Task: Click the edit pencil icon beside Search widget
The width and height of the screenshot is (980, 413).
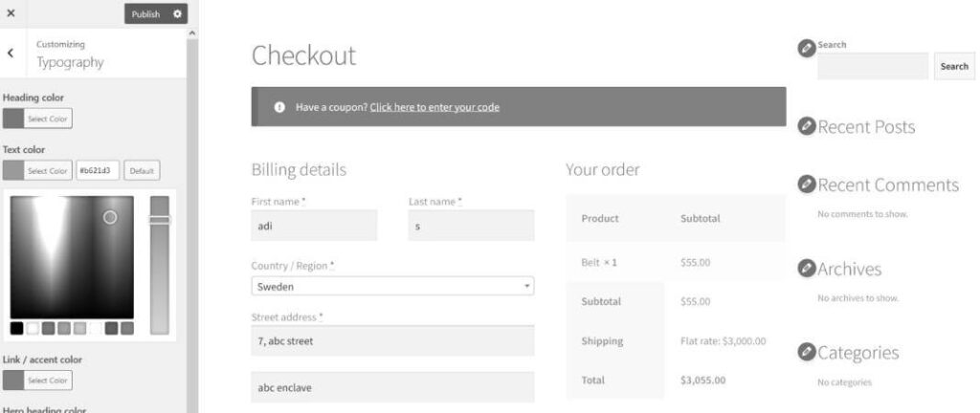Action: point(807,48)
